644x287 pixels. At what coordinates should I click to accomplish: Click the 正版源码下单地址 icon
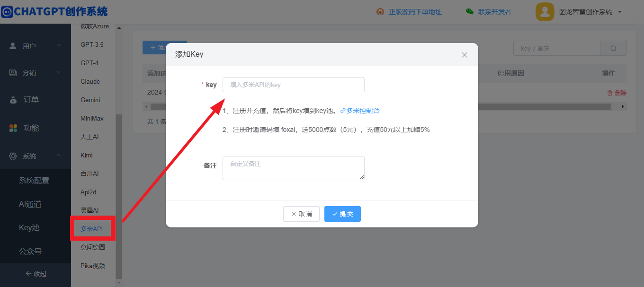point(380,12)
